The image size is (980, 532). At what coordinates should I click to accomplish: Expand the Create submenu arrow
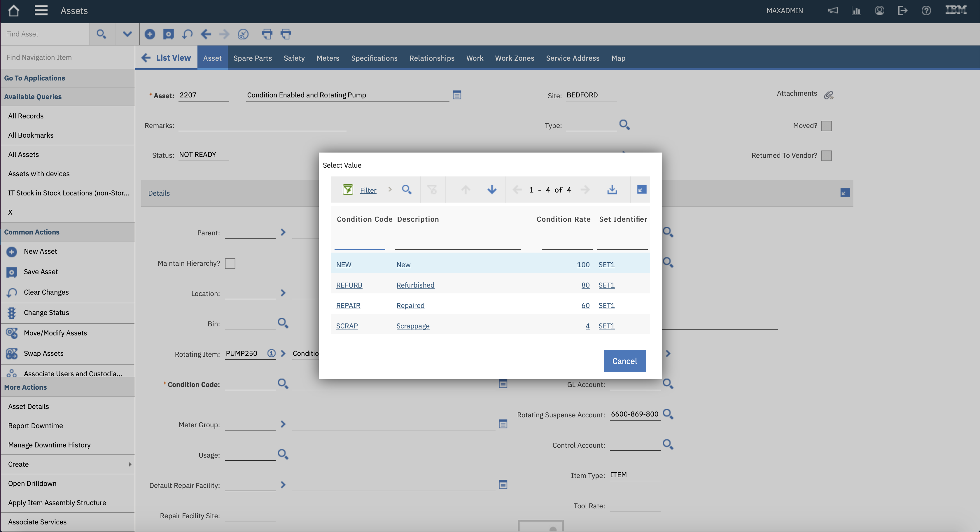point(130,464)
